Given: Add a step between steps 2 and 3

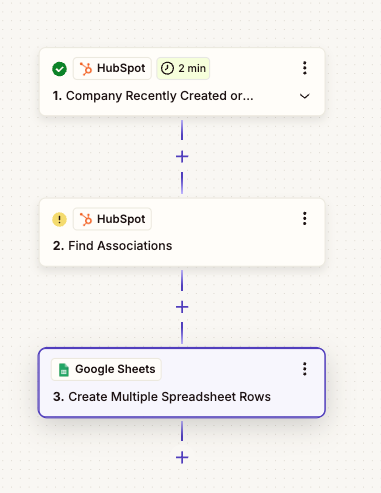Looking at the screenshot, I should [x=182, y=307].
